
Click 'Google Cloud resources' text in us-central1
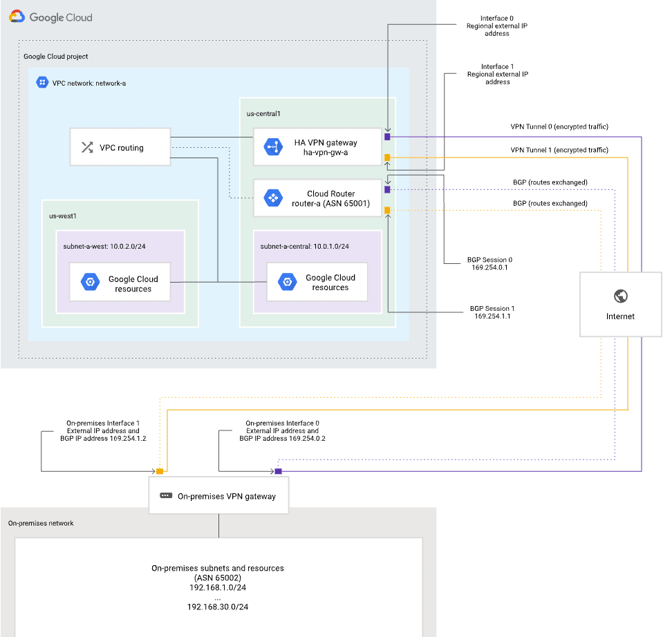coord(330,283)
